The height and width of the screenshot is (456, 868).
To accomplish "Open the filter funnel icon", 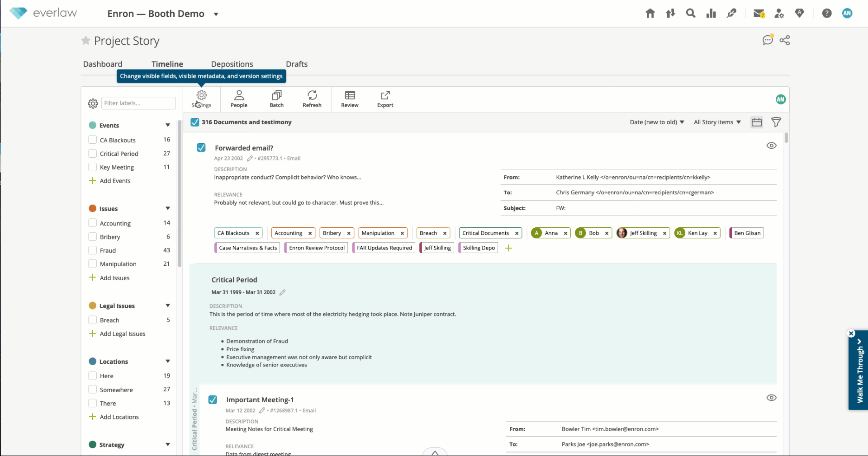I will (776, 122).
